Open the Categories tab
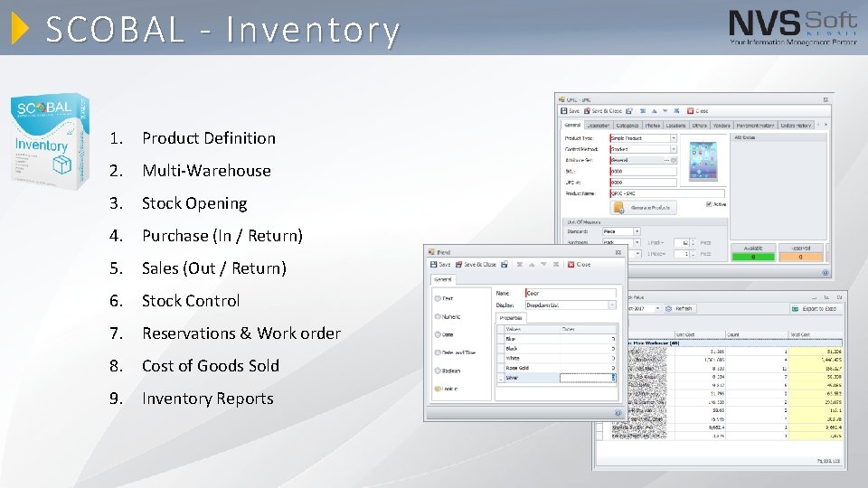Image resolution: width=868 pixels, height=488 pixels. click(627, 126)
